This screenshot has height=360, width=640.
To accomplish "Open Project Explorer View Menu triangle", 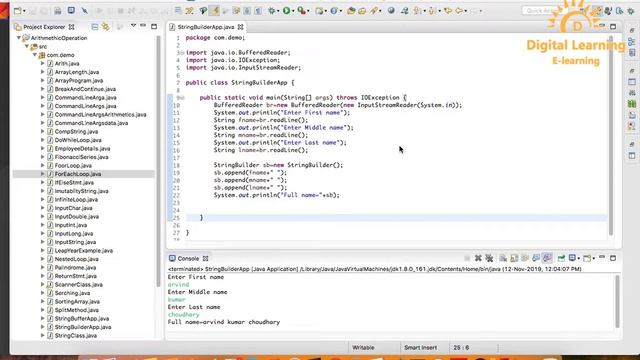I will tap(133, 26).
